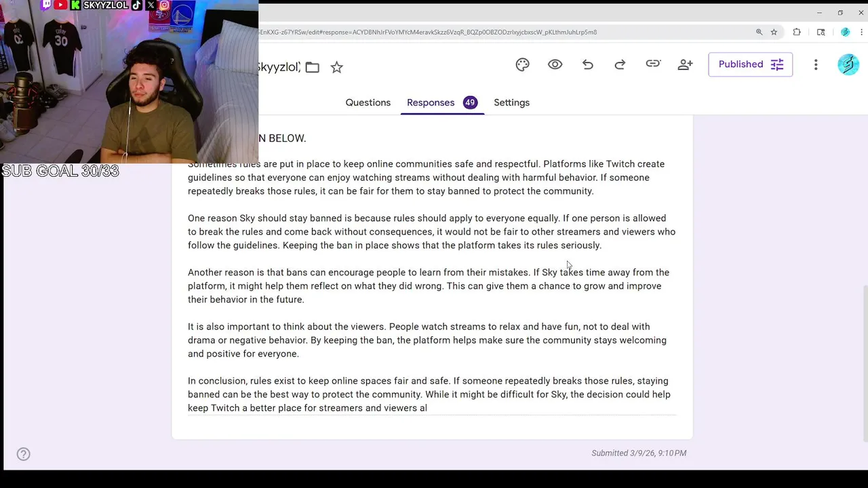Bookmark this page with the address bar star
The width and height of the screenshot is (868, 488).
coord(774,32)
